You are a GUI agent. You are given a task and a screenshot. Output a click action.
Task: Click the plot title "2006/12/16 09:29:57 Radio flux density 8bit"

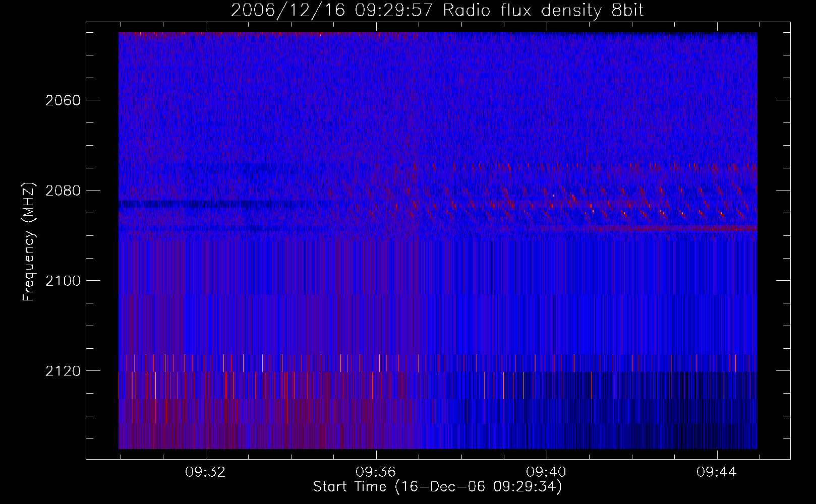coord(437,10)
